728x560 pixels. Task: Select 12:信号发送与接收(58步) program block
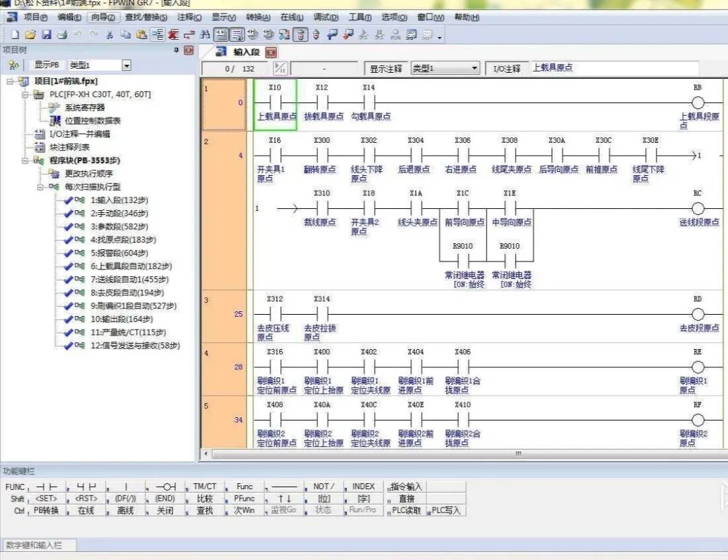(x=135, y=346)
